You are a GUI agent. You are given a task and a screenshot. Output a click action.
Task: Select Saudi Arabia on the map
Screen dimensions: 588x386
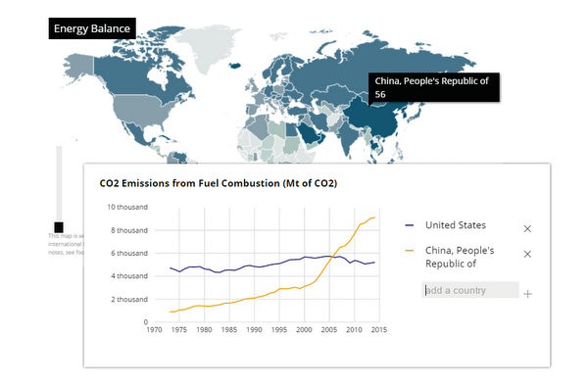[x=309, y=134]
